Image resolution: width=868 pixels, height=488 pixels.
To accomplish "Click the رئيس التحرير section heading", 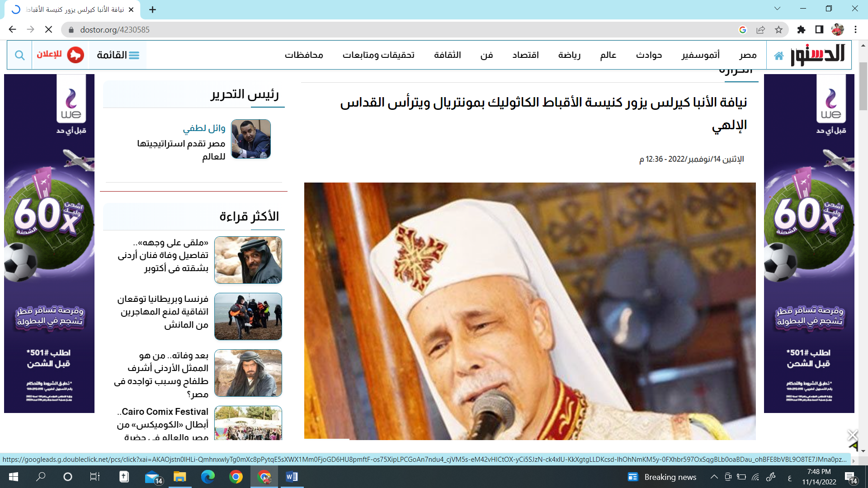I will tap(245, 94).
